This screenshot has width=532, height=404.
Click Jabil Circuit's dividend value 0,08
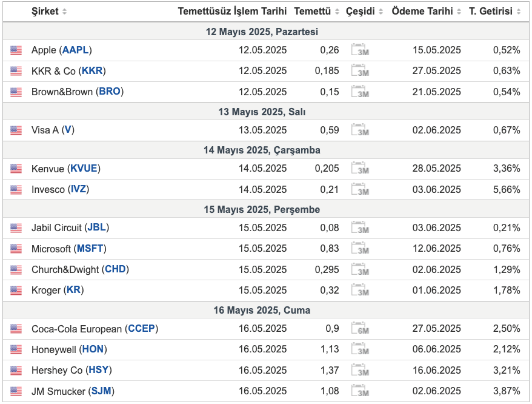click(330, 227)
